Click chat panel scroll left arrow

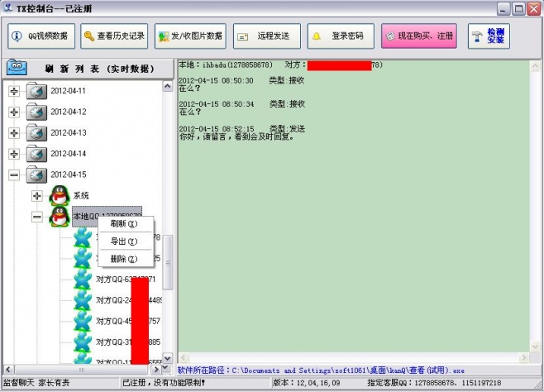184,357
